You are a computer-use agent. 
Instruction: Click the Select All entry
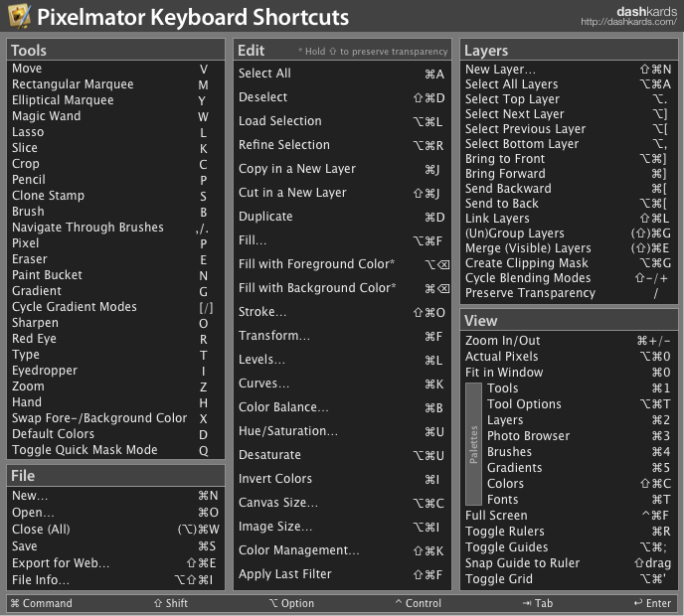tap(342, 74)
